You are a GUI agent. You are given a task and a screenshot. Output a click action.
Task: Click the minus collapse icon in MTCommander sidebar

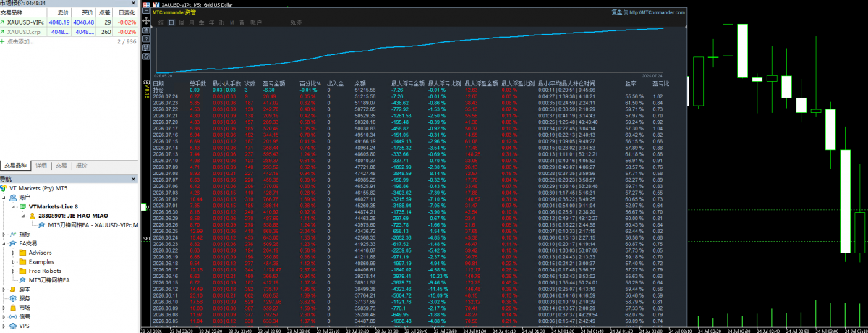coord(147,9)
